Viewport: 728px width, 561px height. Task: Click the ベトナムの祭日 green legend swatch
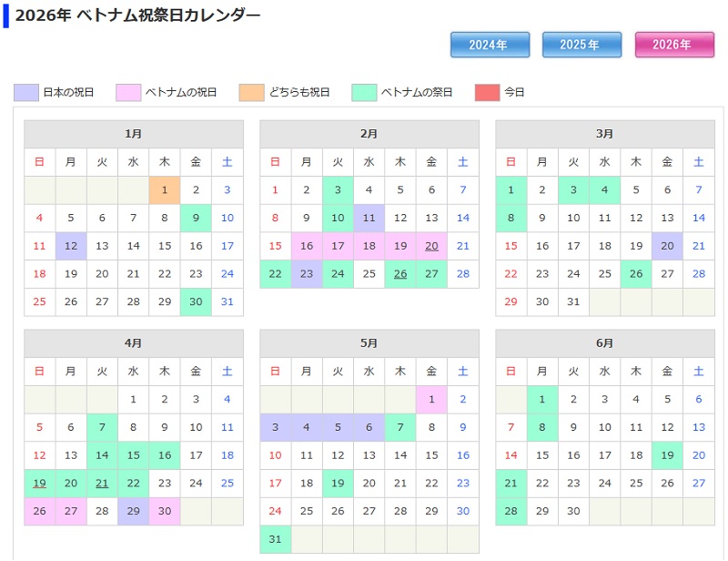pos(364,92)
